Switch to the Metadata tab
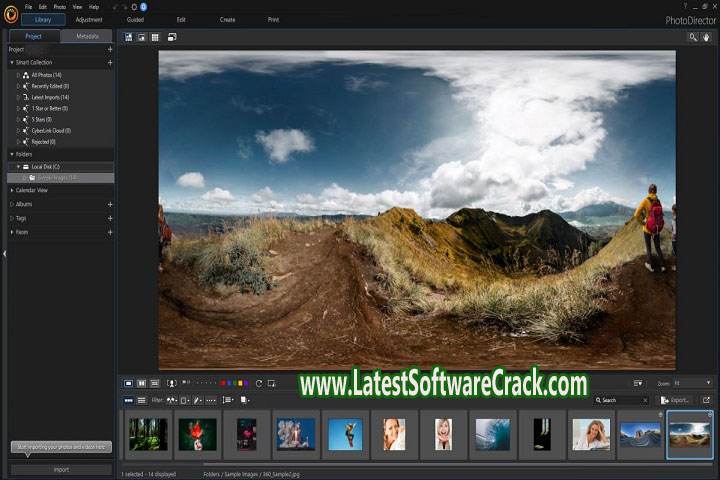 tap(87, 36)
